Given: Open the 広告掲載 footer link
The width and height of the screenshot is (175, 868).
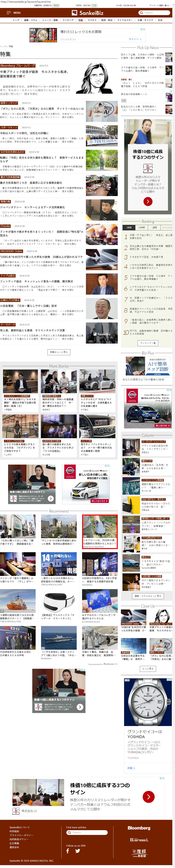Looking at the screenshot, I should tap(14, 843).
